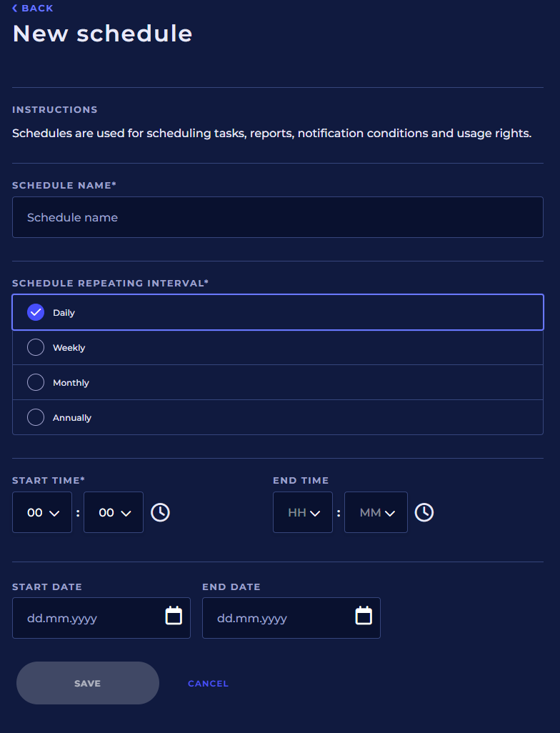Click the Instructions description text
Viewport: 560px width, 733px height.
coord(271,134)
